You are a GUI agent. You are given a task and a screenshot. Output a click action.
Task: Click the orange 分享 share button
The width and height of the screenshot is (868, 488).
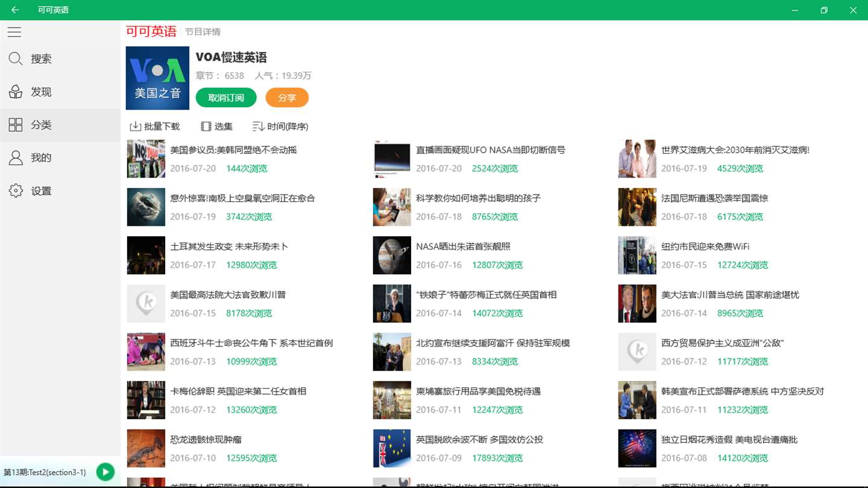pos(287,98)
